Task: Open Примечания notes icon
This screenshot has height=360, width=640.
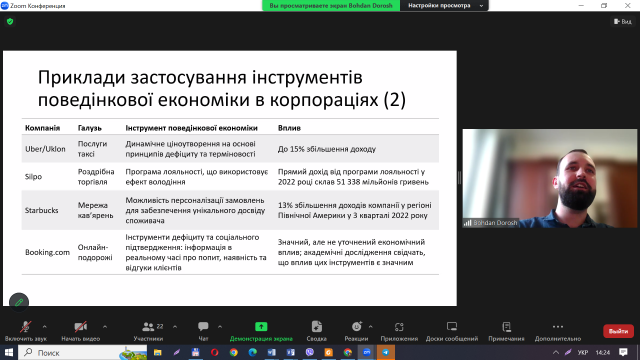Action: [x=507, y=327]
